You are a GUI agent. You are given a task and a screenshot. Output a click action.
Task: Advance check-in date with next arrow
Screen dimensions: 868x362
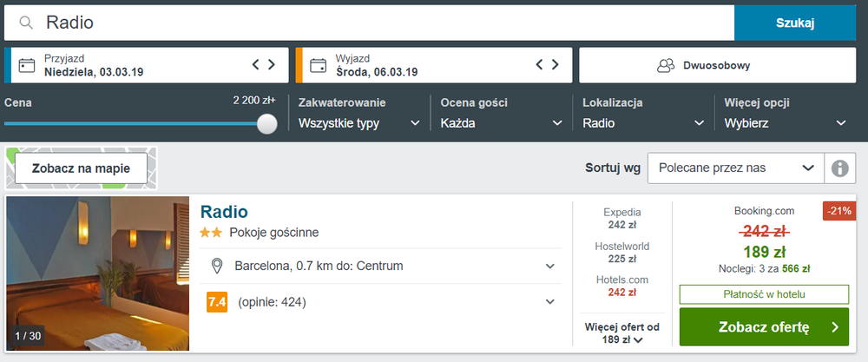point(272,65)
